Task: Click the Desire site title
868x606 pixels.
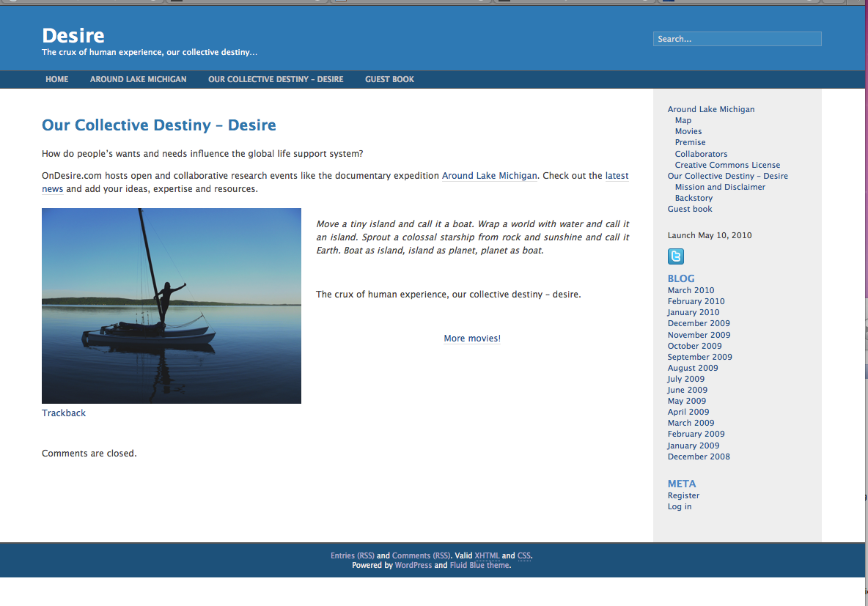Action: (x=73, y=35)
